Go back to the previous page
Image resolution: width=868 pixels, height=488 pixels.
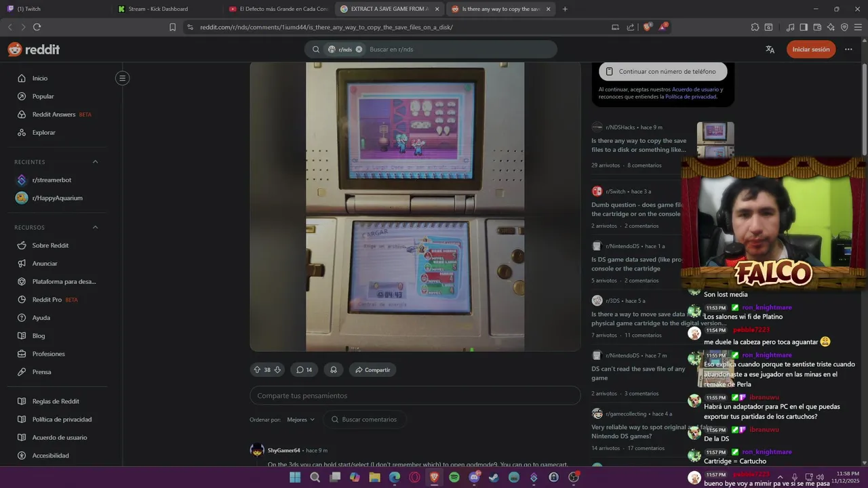pos(9,27)
